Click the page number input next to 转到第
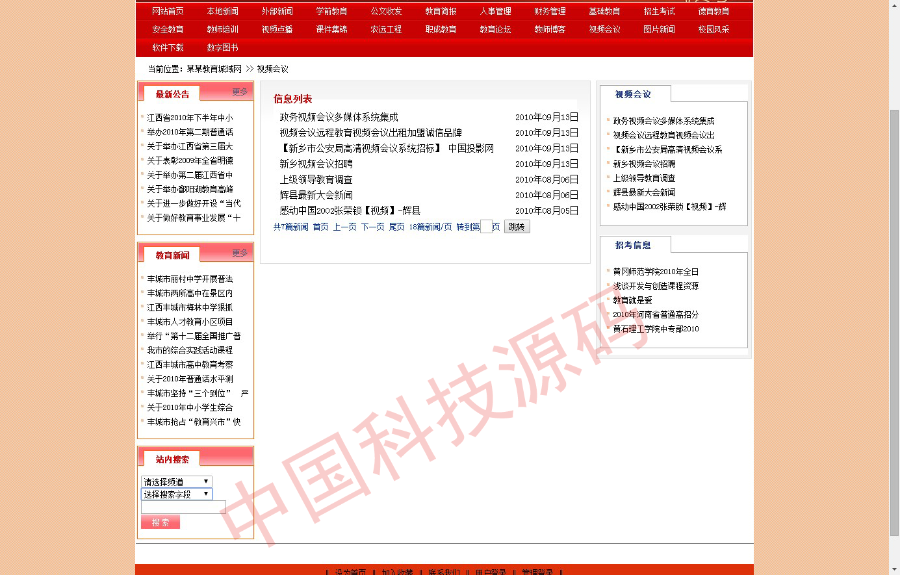This screenshot has width=900, height=575. click(486, 228)
